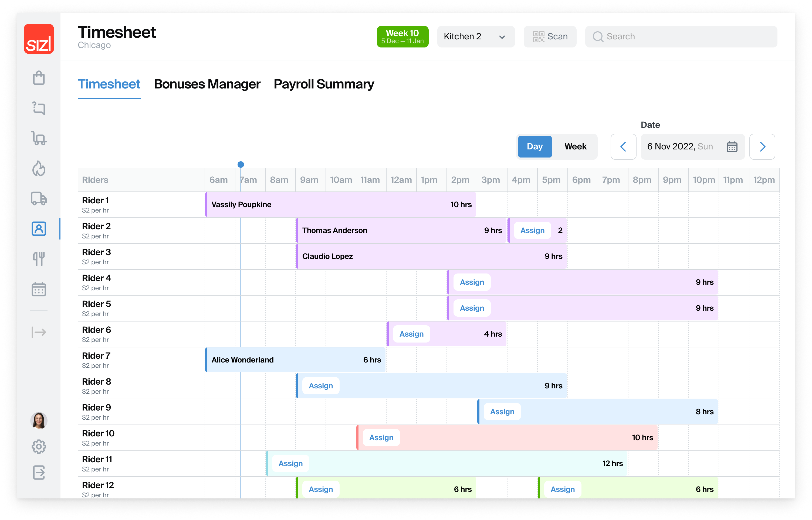The image size is (812, 520).
Task: Click the current time marker dot
Action: click(x=241, y=165)
